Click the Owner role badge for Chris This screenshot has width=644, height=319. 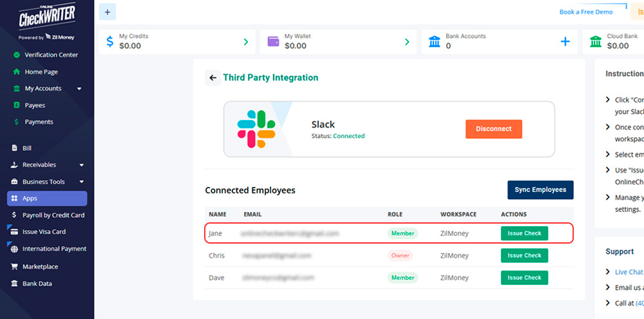[400, 255]
